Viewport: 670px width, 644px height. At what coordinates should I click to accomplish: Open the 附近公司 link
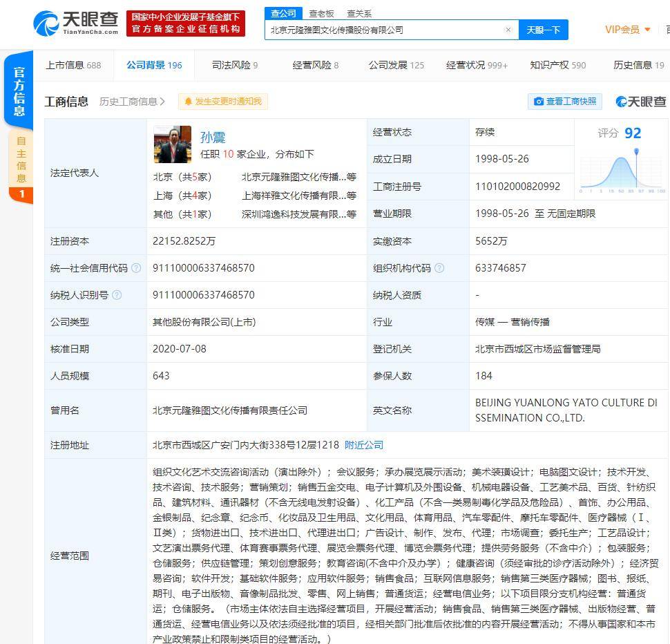coord(363,445)
